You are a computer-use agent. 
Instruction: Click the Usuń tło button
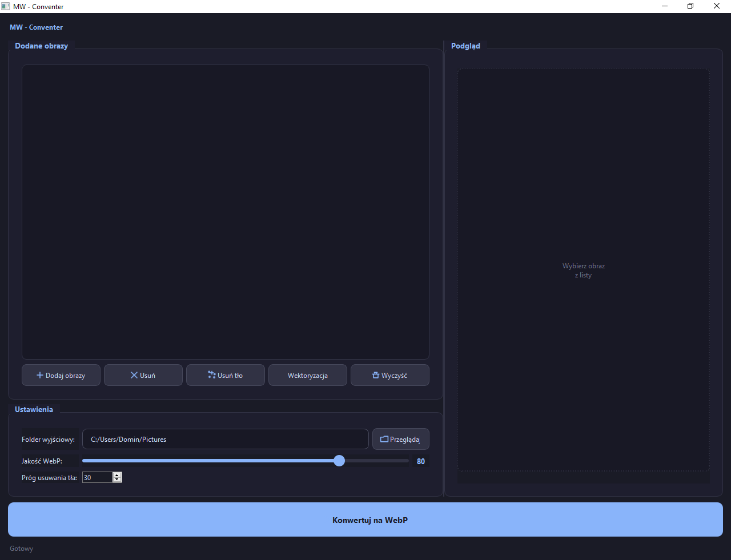pos(226,375)
